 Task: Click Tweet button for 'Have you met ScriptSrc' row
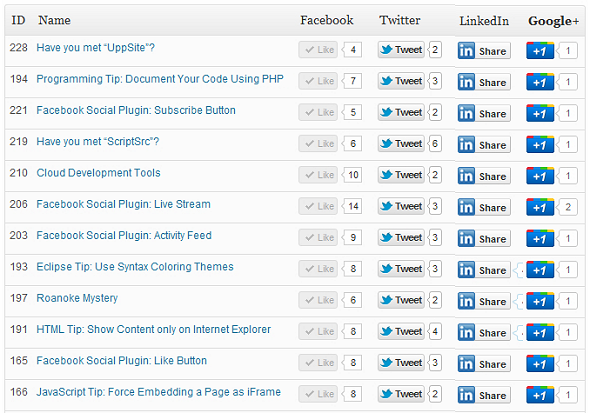pos(401,144)
